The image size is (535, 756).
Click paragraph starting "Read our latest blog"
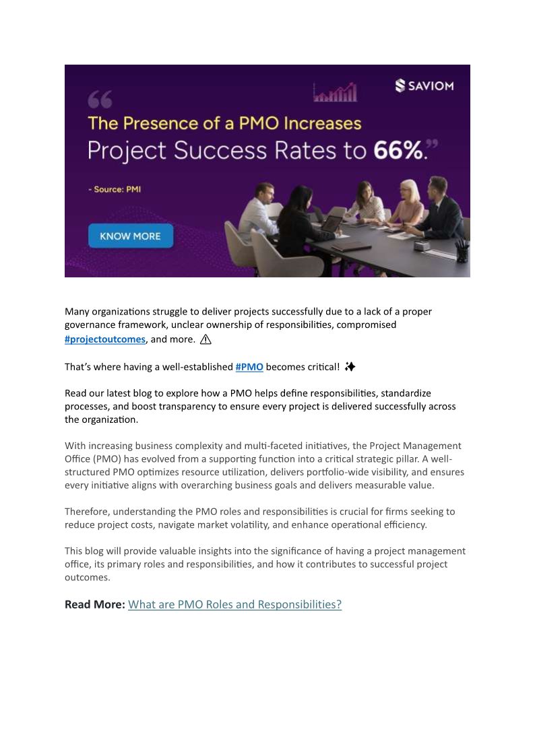[260, 406]
